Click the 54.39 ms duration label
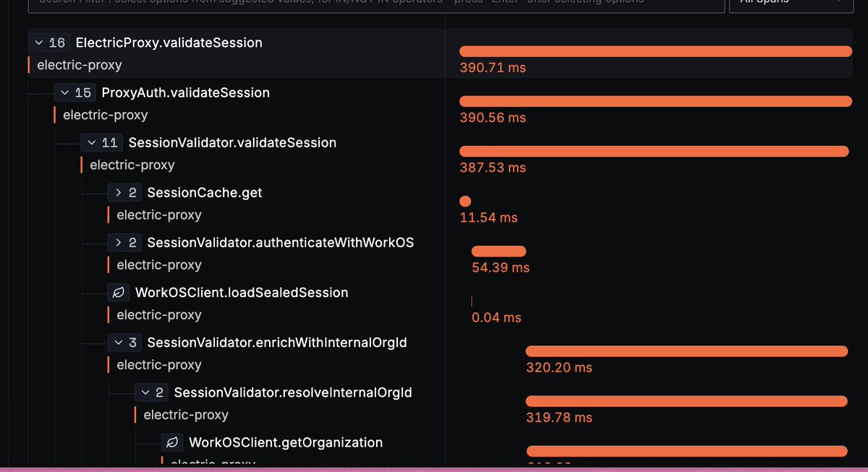 tap(501, 267)
